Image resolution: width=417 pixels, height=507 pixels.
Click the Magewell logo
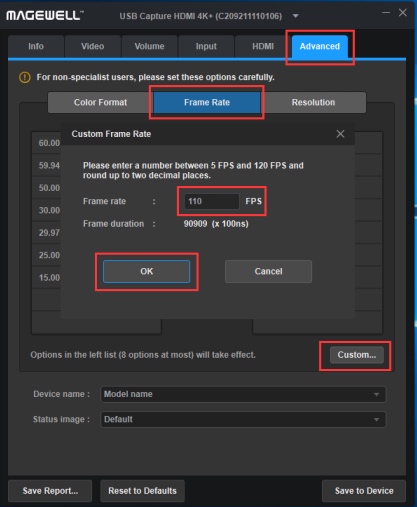point(45,15)
